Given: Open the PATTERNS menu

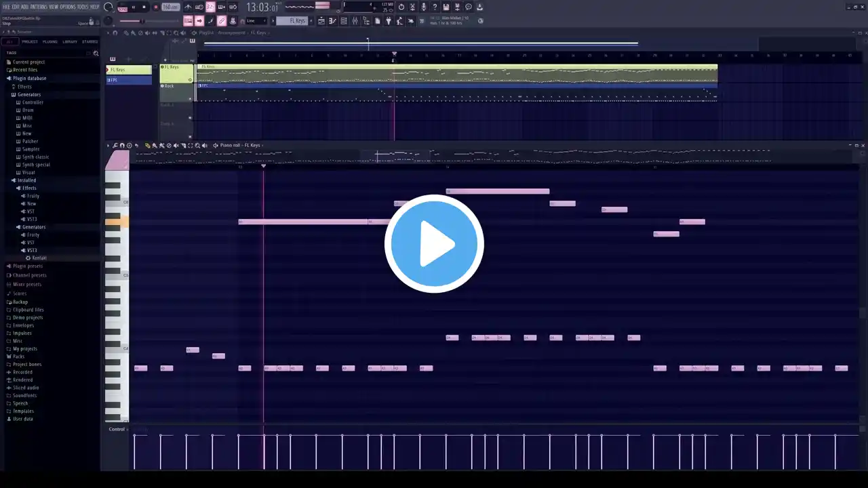Looking at the screenshot, I should coord(39,7).
